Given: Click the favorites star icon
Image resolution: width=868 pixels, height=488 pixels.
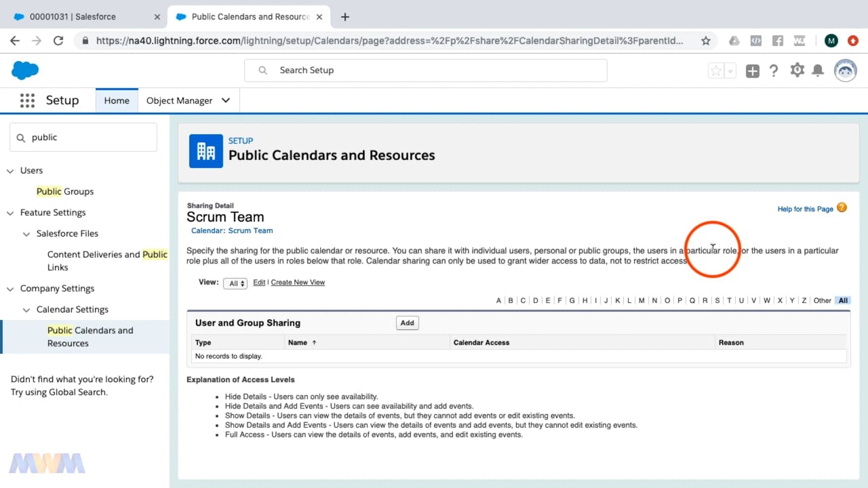Looking at the screenshot, I should coord(715,70).
